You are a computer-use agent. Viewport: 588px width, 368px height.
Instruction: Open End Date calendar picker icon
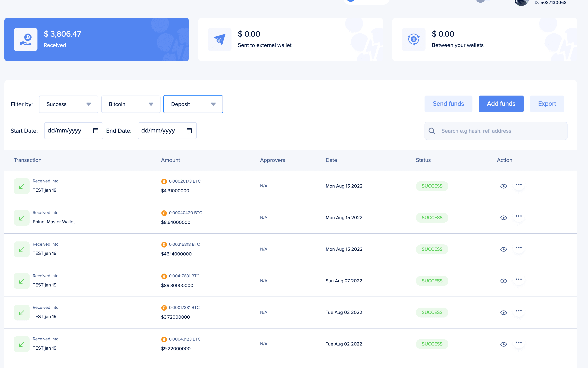coord(189,131)
